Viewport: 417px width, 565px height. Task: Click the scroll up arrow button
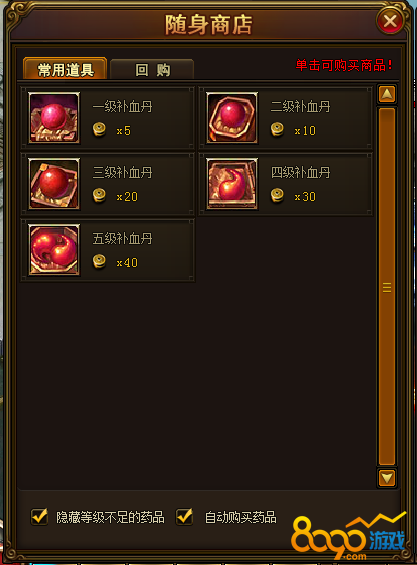387,94
